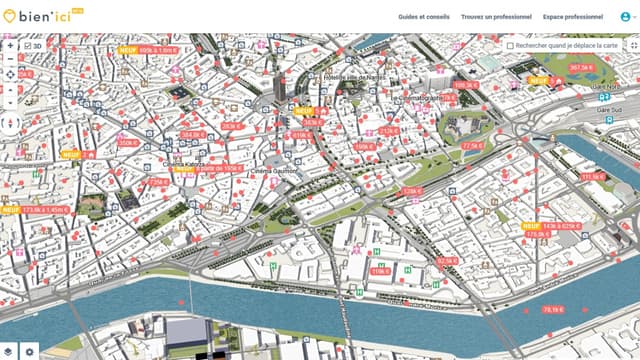640x360 pixels.
Task: Select the 109,3k € price marker
Action: 466,85
